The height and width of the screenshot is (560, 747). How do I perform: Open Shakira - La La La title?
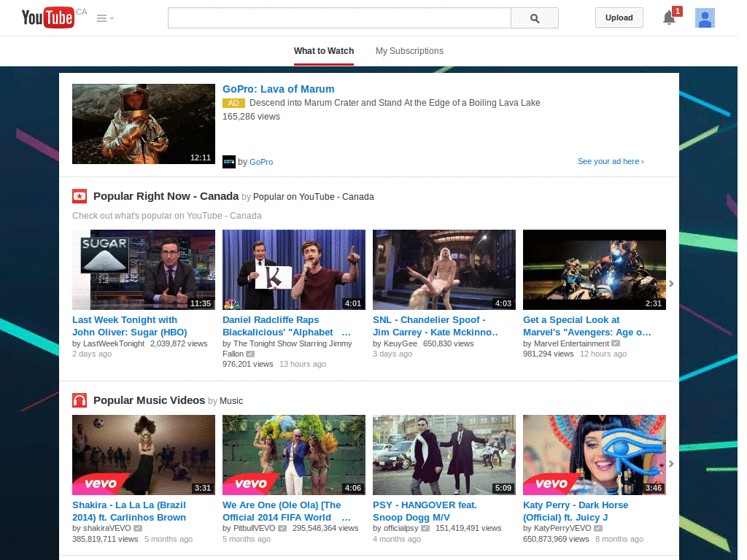click(129, 511)
